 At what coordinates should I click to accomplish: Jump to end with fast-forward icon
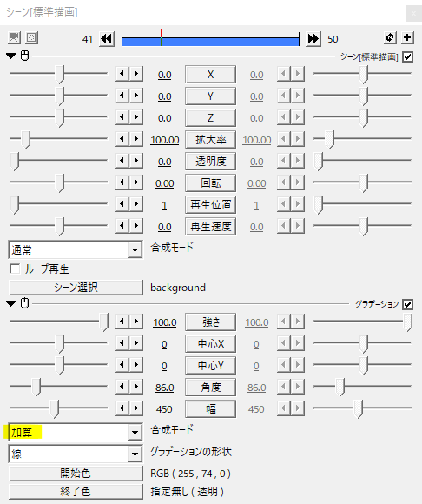pos(313,39)
